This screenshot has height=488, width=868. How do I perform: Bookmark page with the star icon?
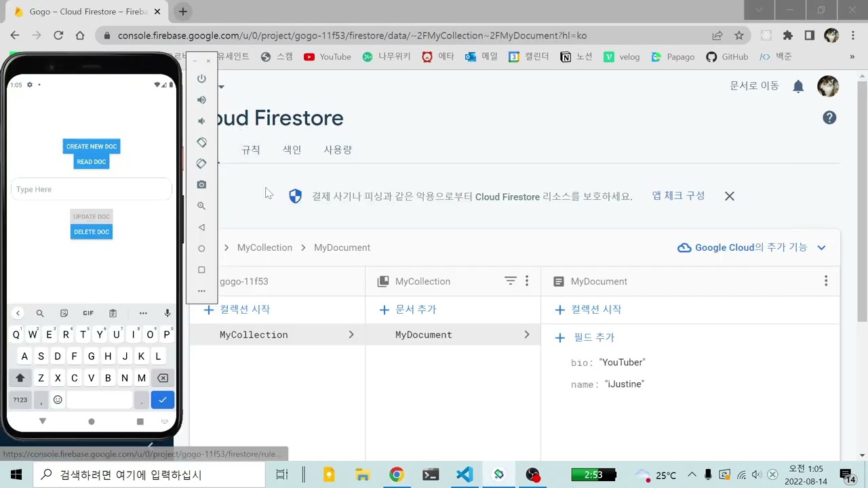point(739,35)
